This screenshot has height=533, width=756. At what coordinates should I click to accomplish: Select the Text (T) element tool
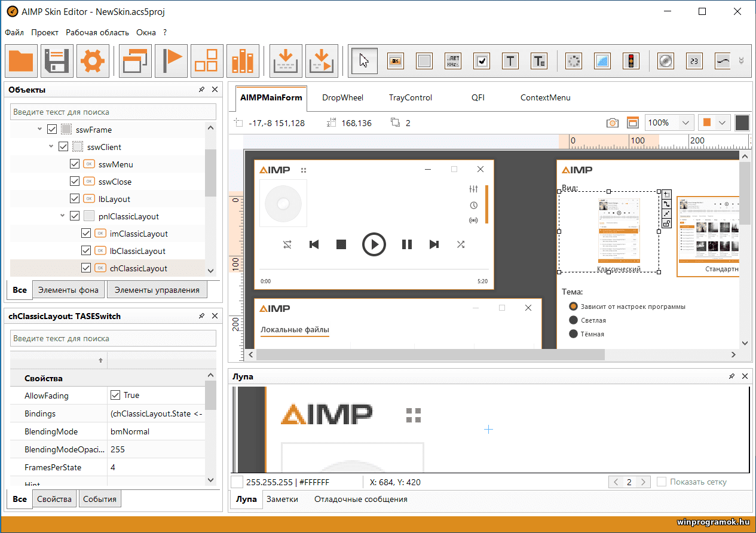[510, 60]
